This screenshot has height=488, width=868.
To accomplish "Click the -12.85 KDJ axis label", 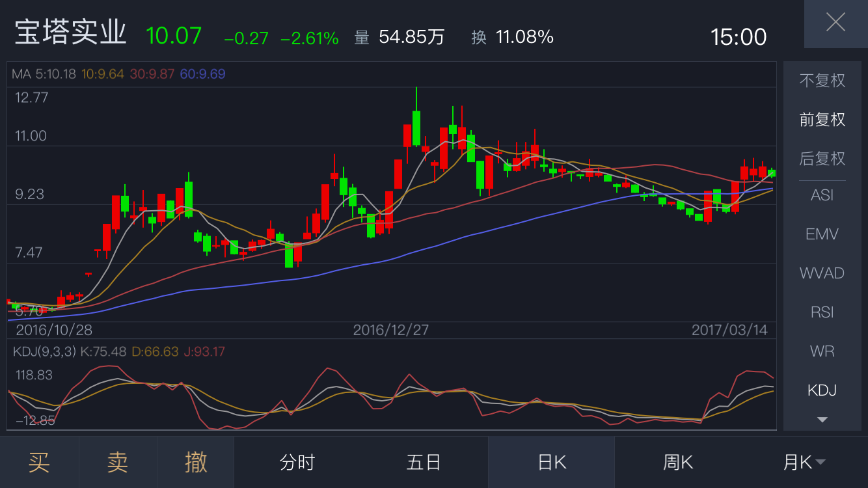I will (x=34, y=420).
